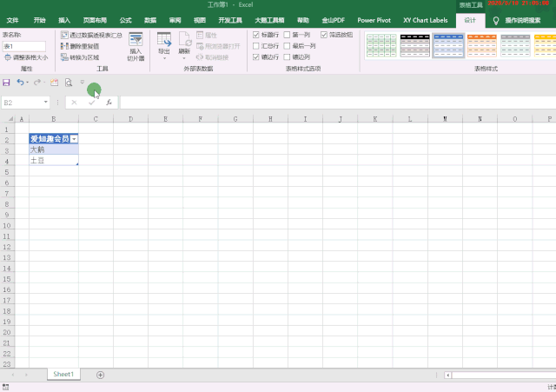Select the column D header
The image size is (556, 392).
click(131, 119)
